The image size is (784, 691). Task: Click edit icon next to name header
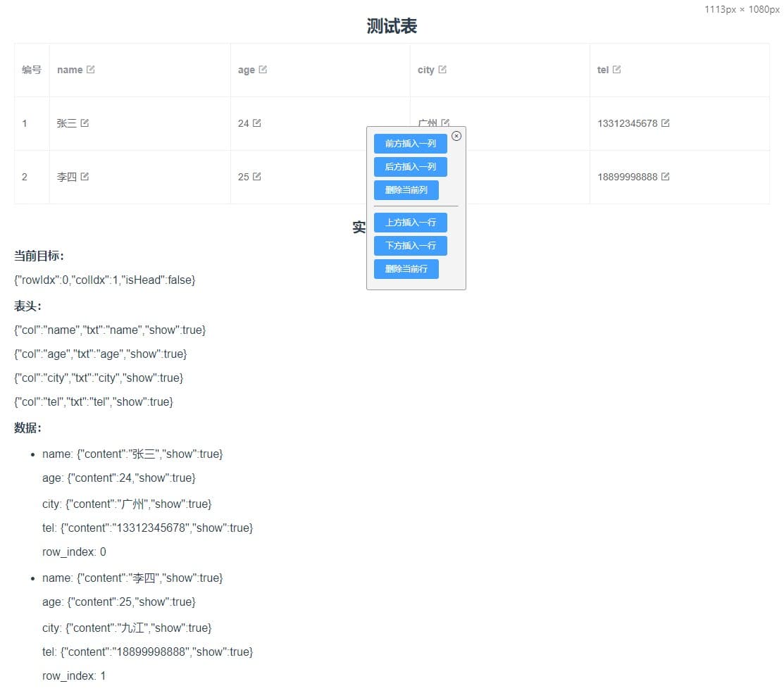pos(90,70)
